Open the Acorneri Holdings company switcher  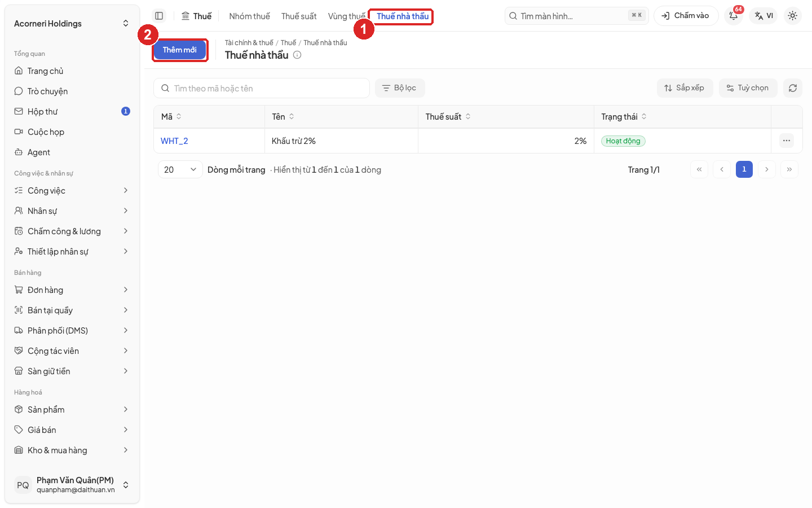72,24
